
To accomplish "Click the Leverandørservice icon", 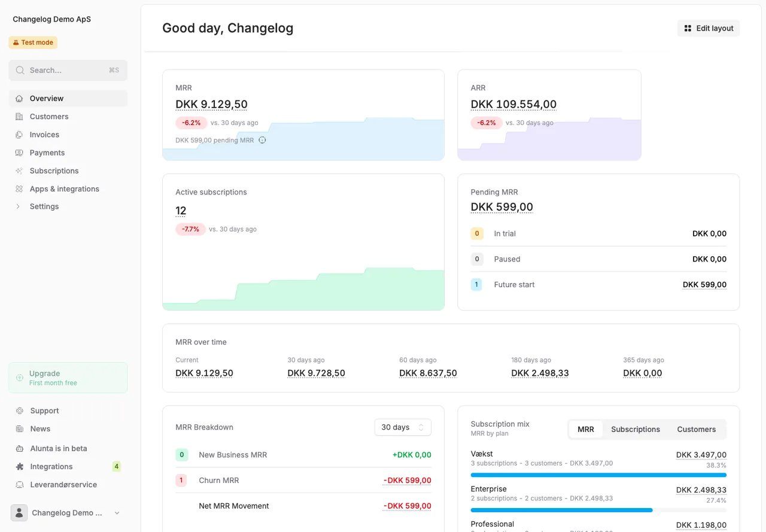I will (20, 484).
